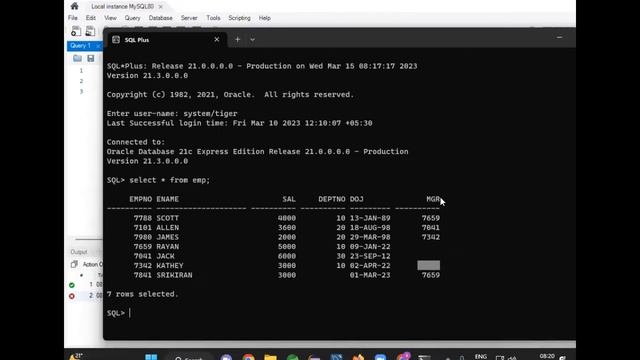Open the Database menu in Workbench
This screenshot has height=360, width=640.
click(x=160, y=18)
